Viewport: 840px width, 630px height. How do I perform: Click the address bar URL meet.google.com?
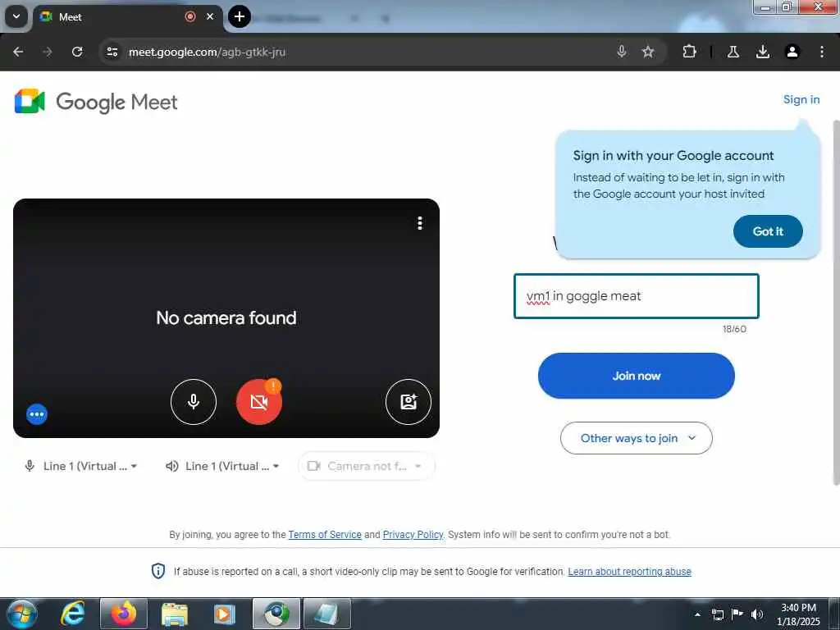(207, 52)
